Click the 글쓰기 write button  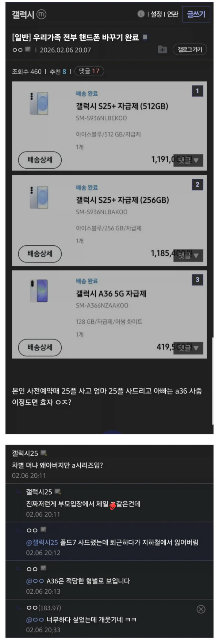[x=196, y=14]
